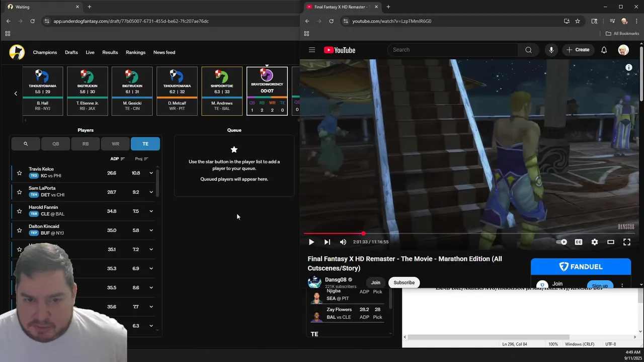Reload the Underdog draft page
Screen dimensions: 644x362
32,21
